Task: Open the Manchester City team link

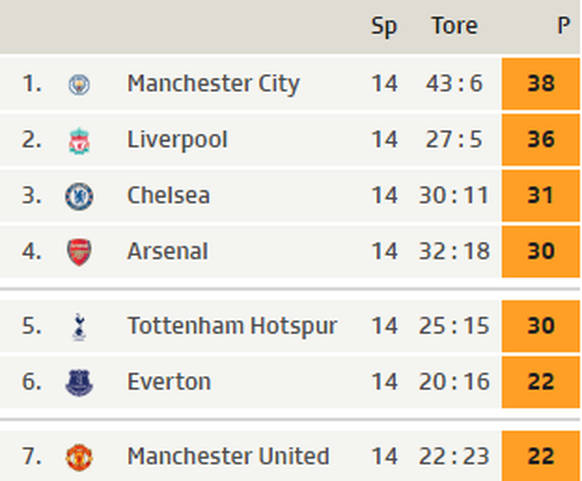Action: point(213,84)
